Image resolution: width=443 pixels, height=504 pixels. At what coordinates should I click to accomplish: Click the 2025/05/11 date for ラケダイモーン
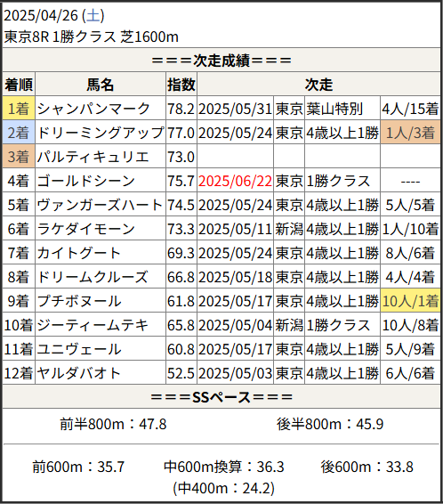(235, 229)
